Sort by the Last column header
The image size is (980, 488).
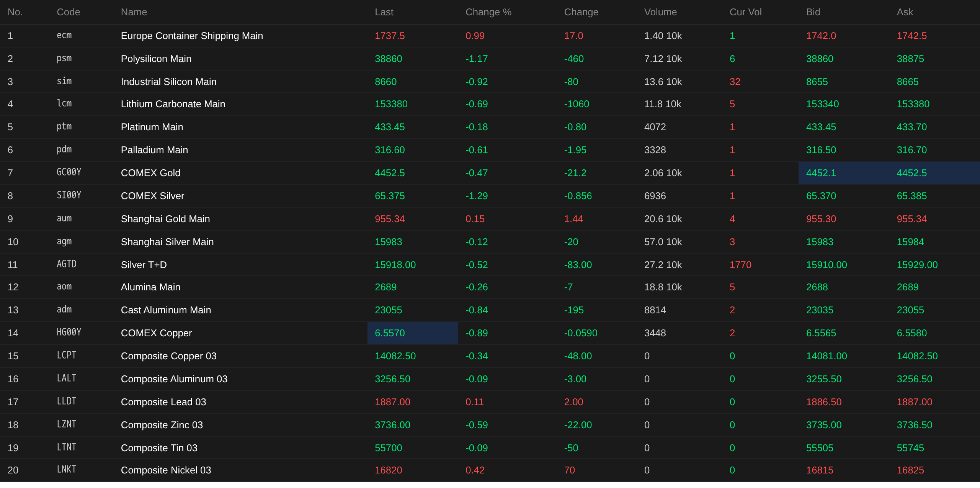(384, 12)
